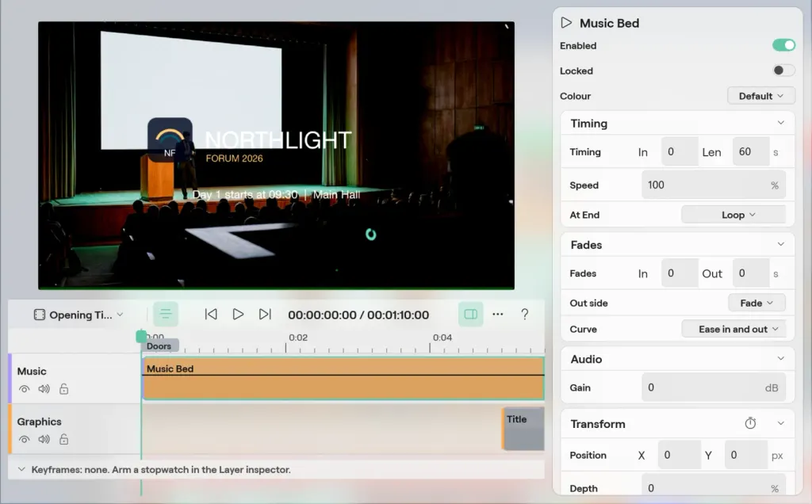Open the Colour Default dropdown

point(760,96)
